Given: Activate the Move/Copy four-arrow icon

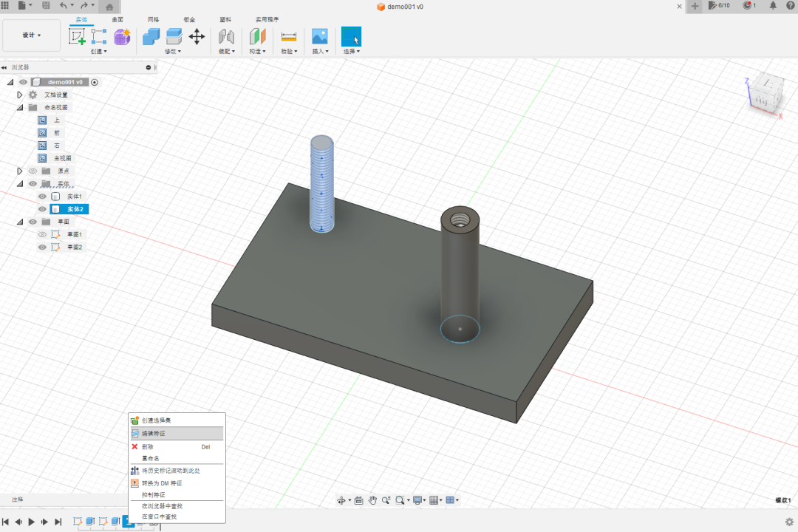Looking at the screenshot, I should [x=197, y=37].
